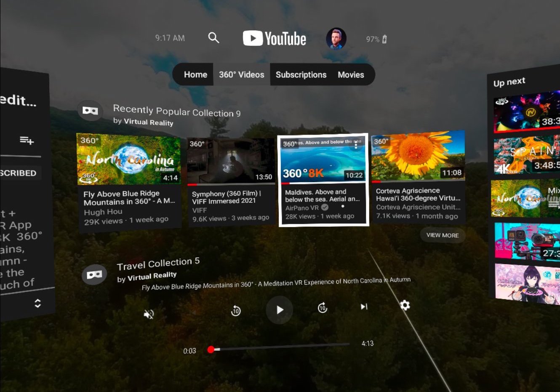Click the add to playlist icon
This screenshot has width=560, height=392.
point(27,141)
